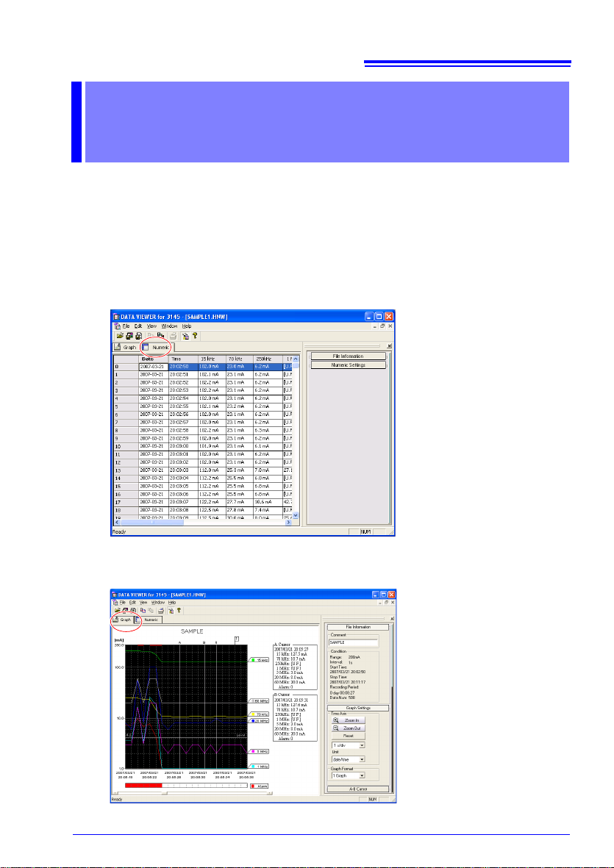Click the Comment field containing SAMPLE
This screenshot has width=614, height=868.
pyautogui.click(x=353, y=642)
